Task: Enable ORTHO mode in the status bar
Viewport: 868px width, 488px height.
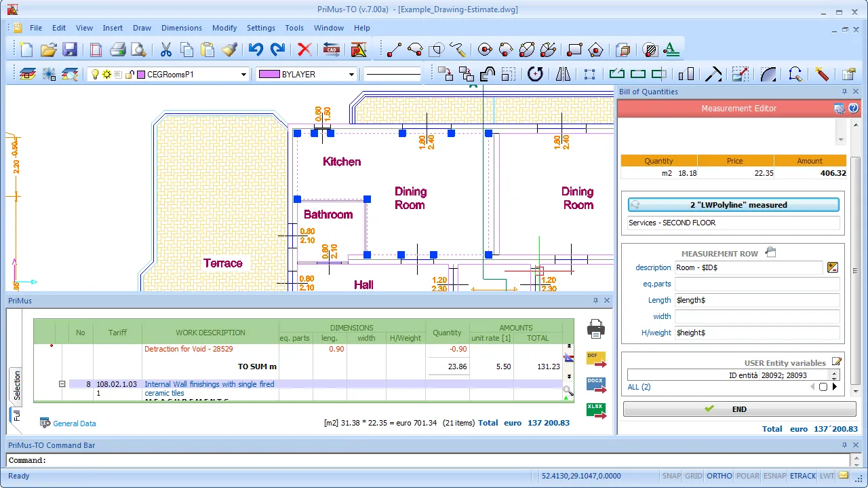Action: click(x=719, y=476)
